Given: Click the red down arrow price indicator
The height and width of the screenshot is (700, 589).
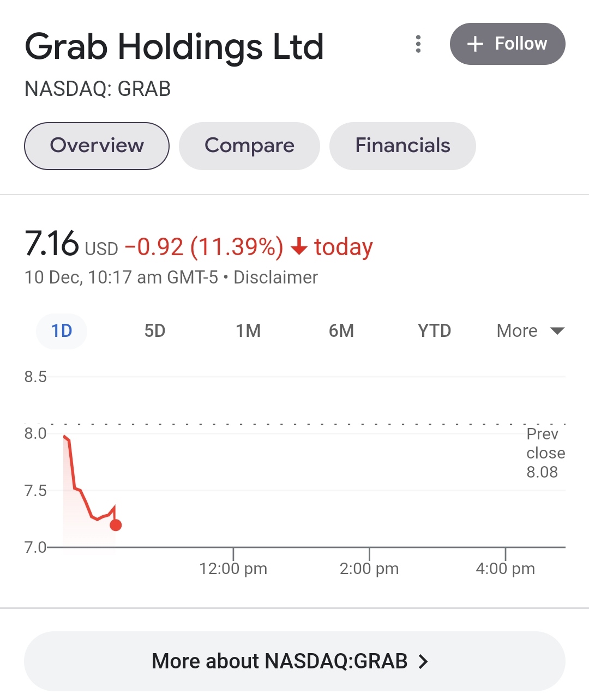Looking at the screenshot, I should click(299, 246).
